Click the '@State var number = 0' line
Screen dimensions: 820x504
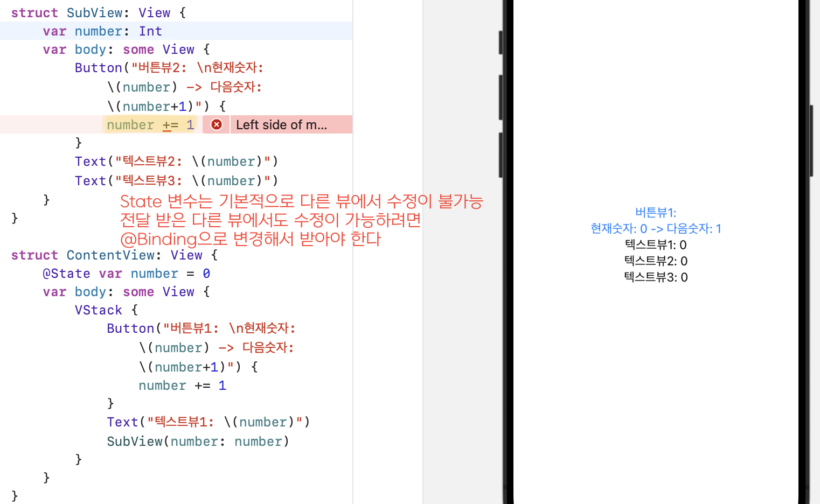tap(127, 273)
